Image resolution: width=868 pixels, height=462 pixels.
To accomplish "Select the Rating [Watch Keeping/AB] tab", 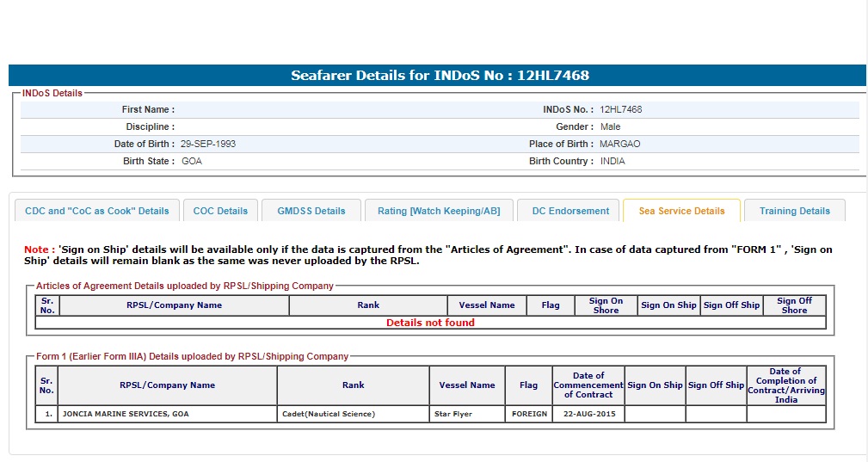I will click(439, 211).
